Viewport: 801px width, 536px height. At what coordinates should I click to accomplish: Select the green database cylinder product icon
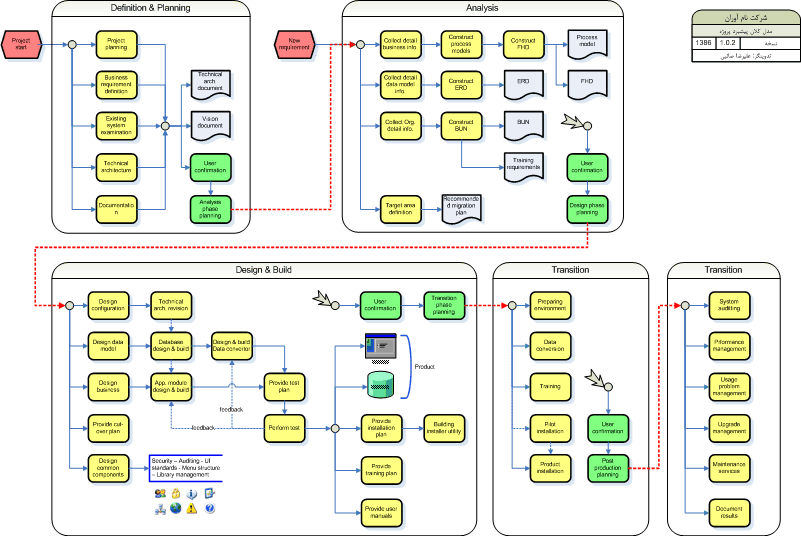pos(381,382)
